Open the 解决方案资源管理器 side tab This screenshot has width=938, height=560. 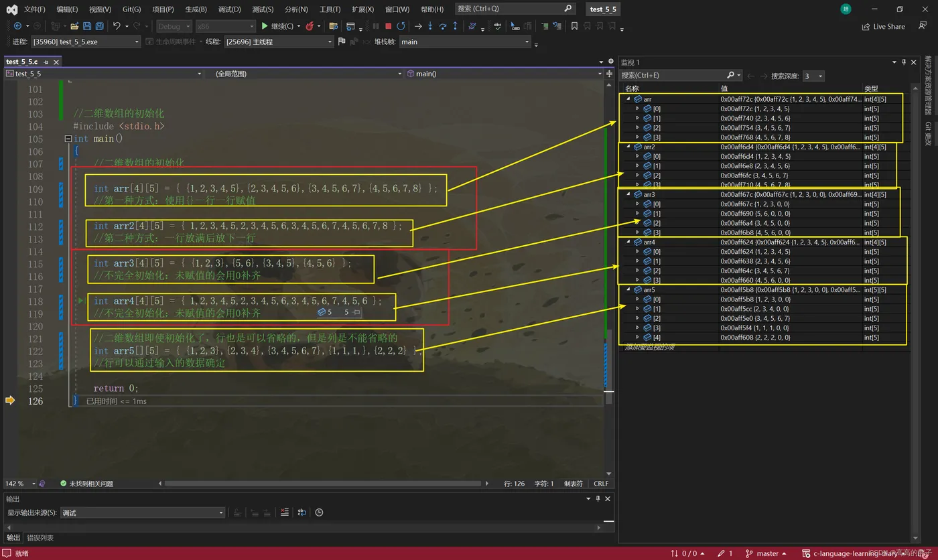(x=928, y=86)
